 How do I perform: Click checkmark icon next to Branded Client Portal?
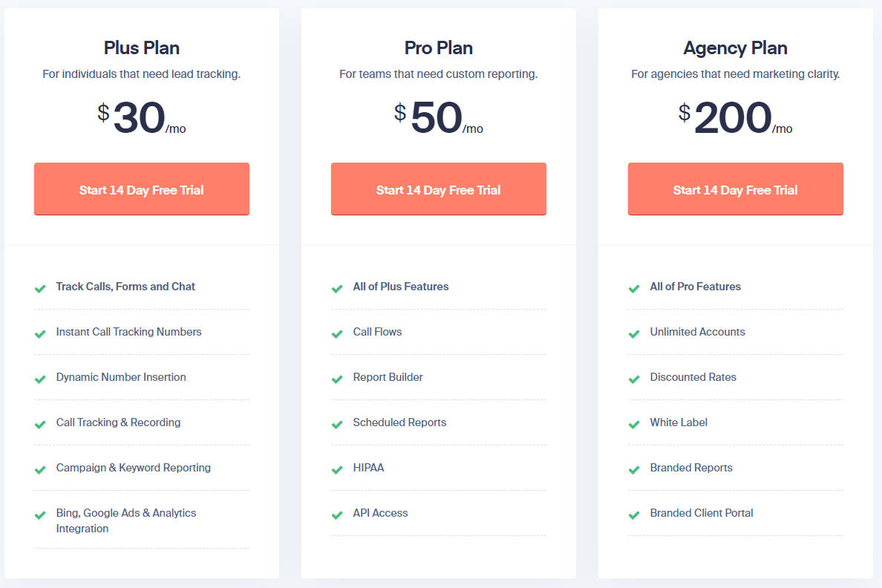point(634,514)
